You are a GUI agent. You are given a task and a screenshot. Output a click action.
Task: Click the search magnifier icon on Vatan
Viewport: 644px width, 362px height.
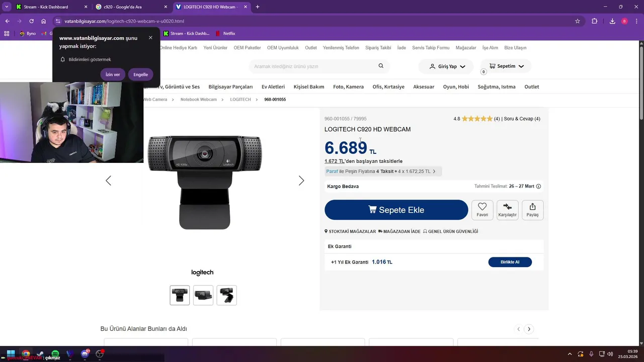tap(381, 66)
